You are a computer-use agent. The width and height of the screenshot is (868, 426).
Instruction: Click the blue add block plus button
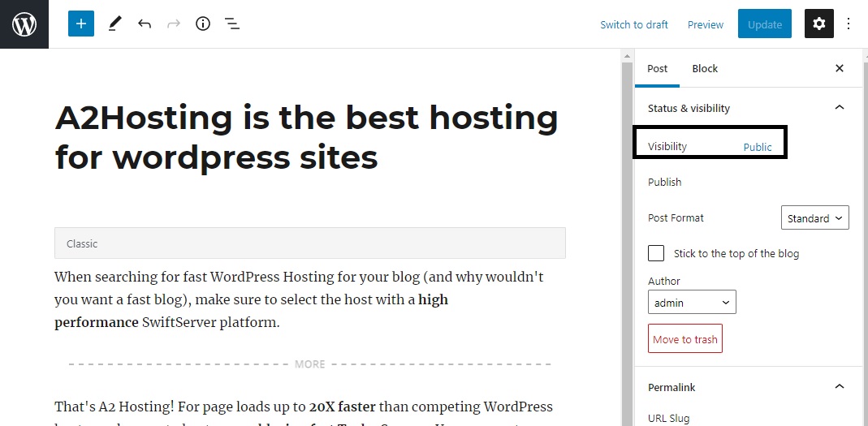tap(81, 24)
